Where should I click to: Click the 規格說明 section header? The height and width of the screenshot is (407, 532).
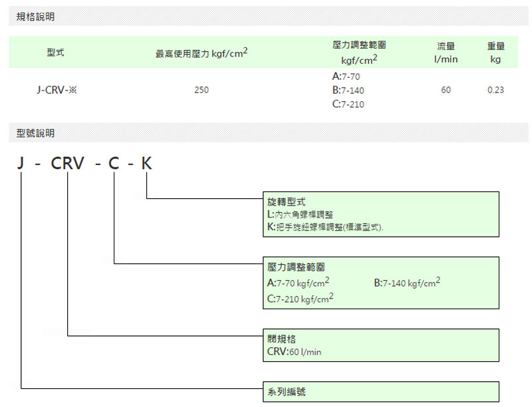pos(35,17)
